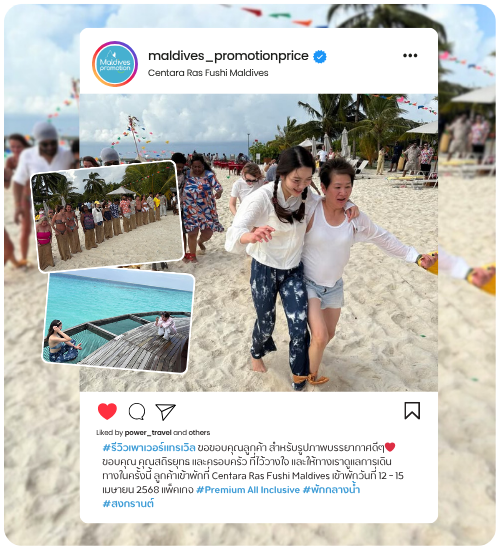Open the Maldives promotion profile picture

[115, 64]
